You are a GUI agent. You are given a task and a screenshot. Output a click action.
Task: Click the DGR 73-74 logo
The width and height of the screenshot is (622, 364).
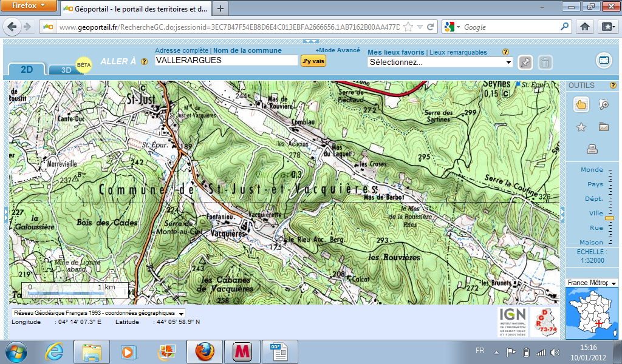point(544,322)
